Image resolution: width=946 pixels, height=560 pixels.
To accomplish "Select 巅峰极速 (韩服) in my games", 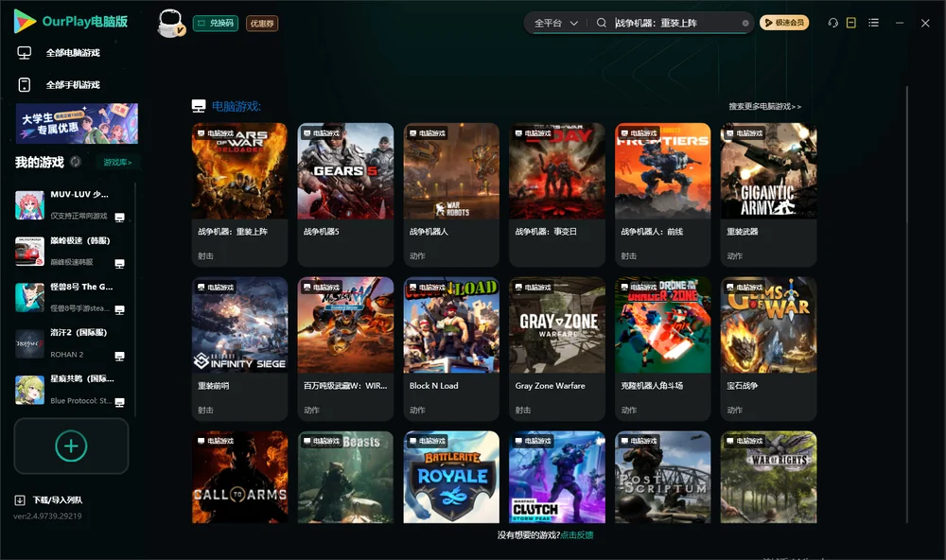I will tap(71, 251).
